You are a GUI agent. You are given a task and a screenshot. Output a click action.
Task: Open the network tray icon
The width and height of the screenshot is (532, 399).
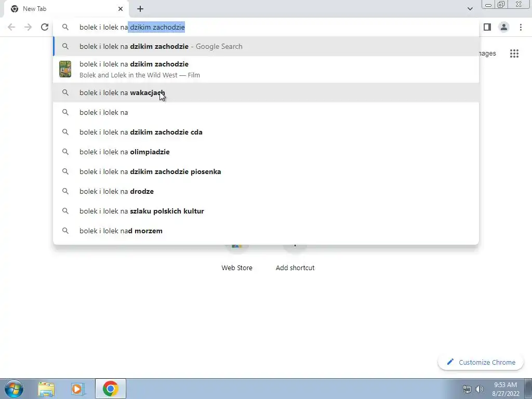point(467,389)
